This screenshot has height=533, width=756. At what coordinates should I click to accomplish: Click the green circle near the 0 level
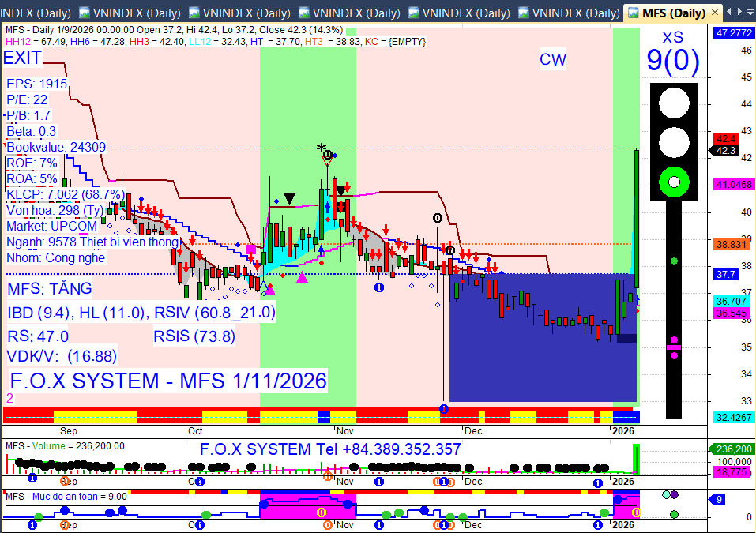pyautogui.click(x=674, y=514)
